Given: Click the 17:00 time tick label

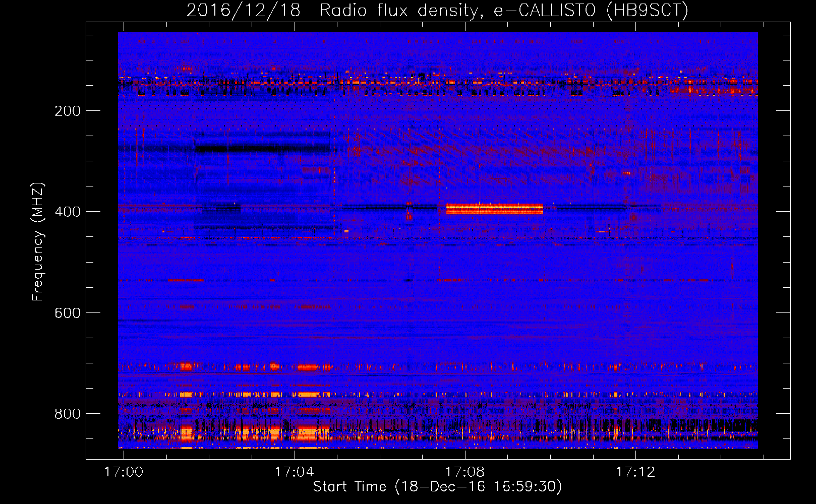Looking at the screenshot, I should [124, 472].
